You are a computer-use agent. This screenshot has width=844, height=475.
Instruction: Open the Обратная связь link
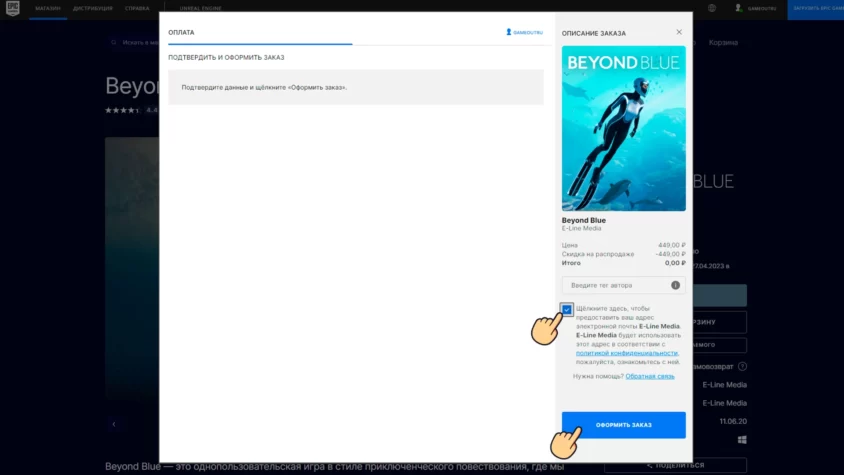click(650, 376)
